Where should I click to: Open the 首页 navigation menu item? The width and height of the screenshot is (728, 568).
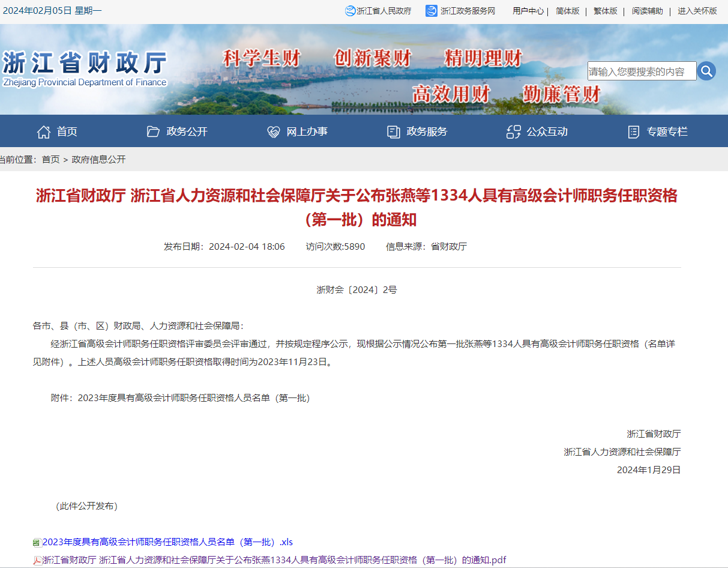[67, 131]
